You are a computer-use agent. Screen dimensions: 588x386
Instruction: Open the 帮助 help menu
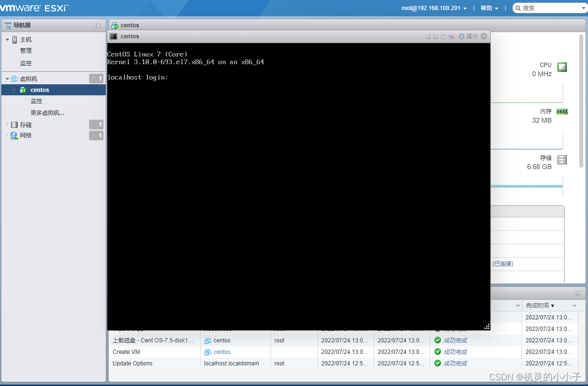(x=486, y=8)
